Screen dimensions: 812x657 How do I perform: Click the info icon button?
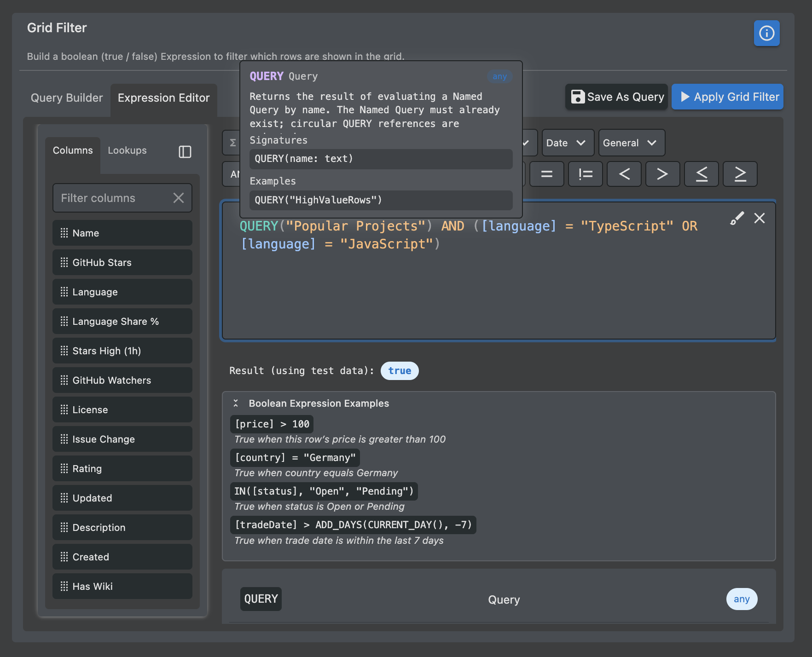tap(766, 33)
